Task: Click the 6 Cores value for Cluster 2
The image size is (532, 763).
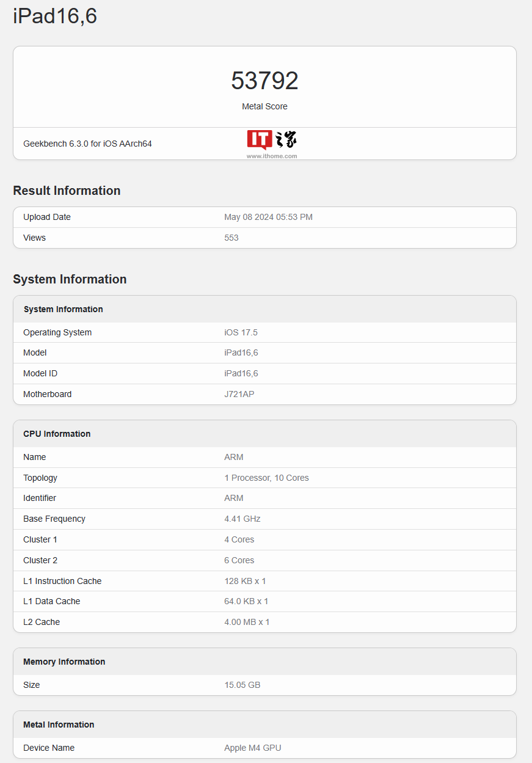Action: [239, 560]
